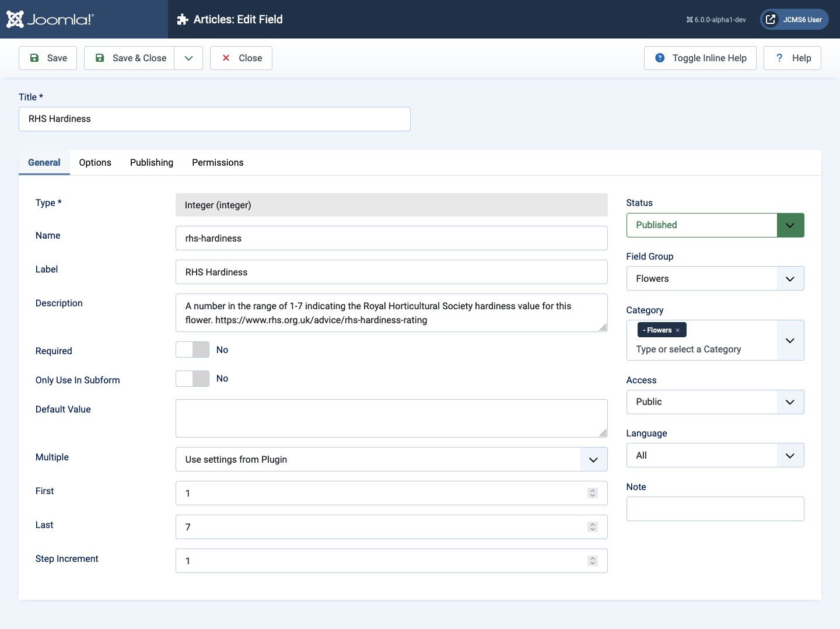Switch to the Options tab

(x=95, y=162)
